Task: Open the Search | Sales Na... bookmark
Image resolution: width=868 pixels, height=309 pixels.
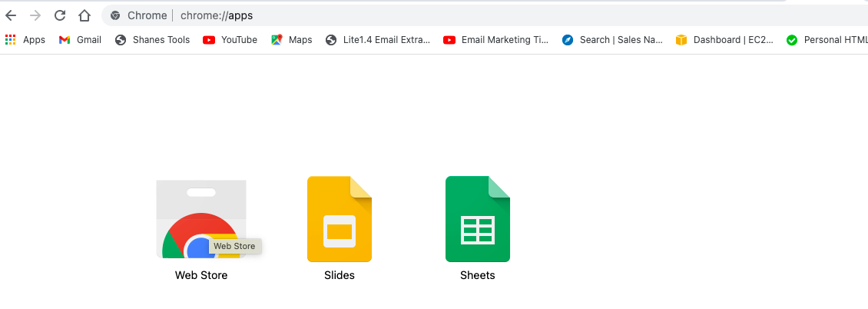Action: click(x=612, y=40)
